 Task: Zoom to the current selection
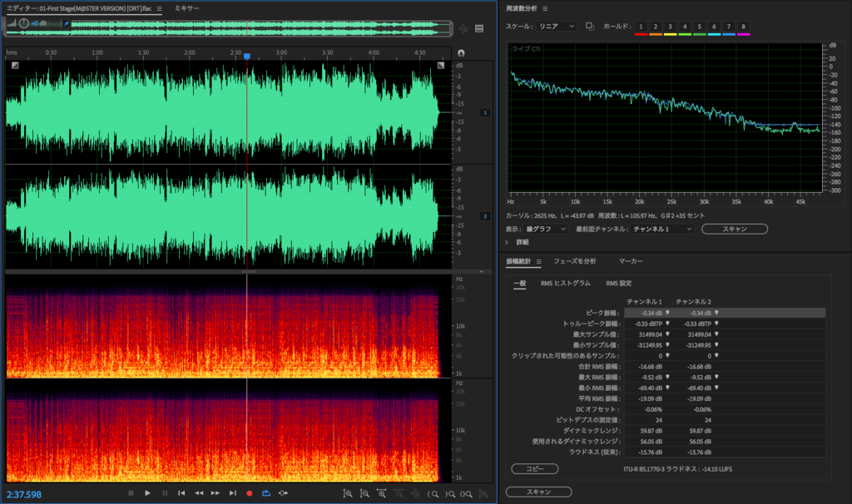tap(466, 494)
